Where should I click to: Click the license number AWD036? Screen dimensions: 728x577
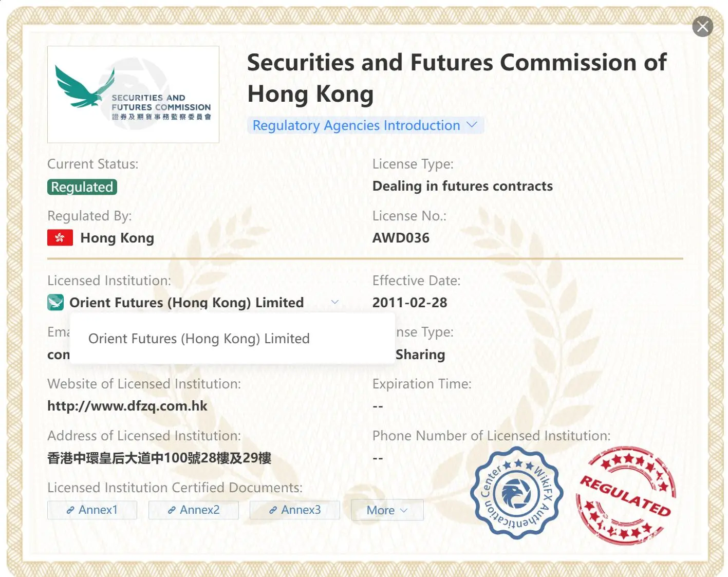tap(401, 238)
